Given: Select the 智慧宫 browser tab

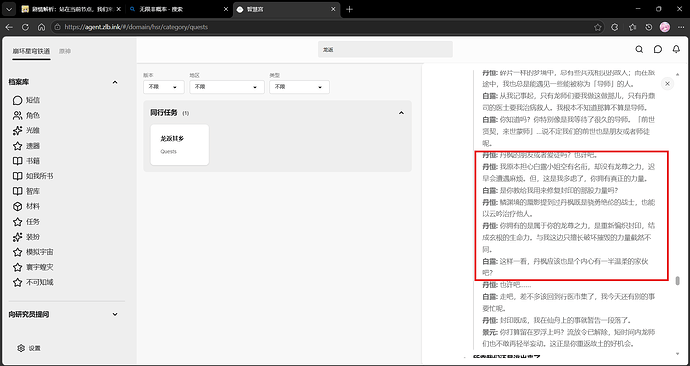Looking at the screenshot, I should pyautogui.click(x=286, y=9).
